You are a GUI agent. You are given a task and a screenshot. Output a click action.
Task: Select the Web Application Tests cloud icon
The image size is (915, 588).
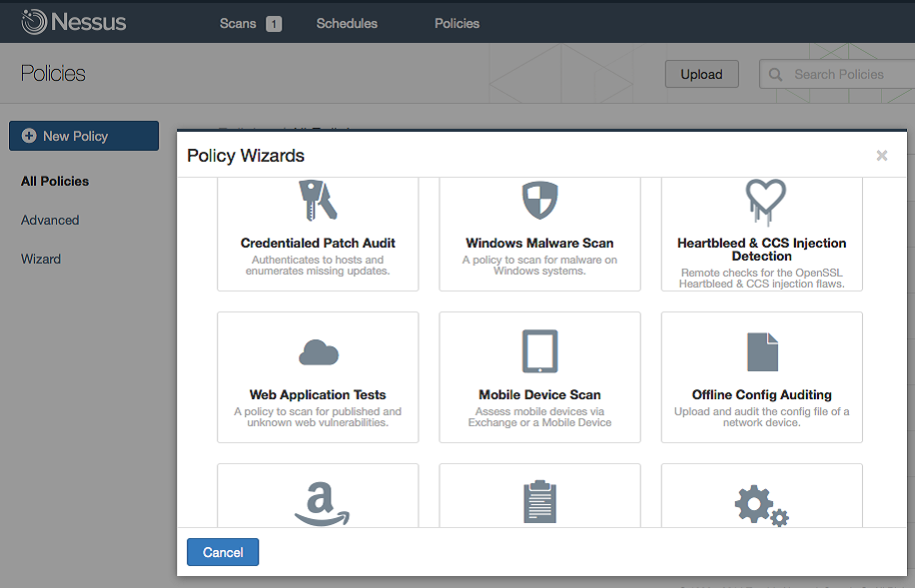coord(318,352)
